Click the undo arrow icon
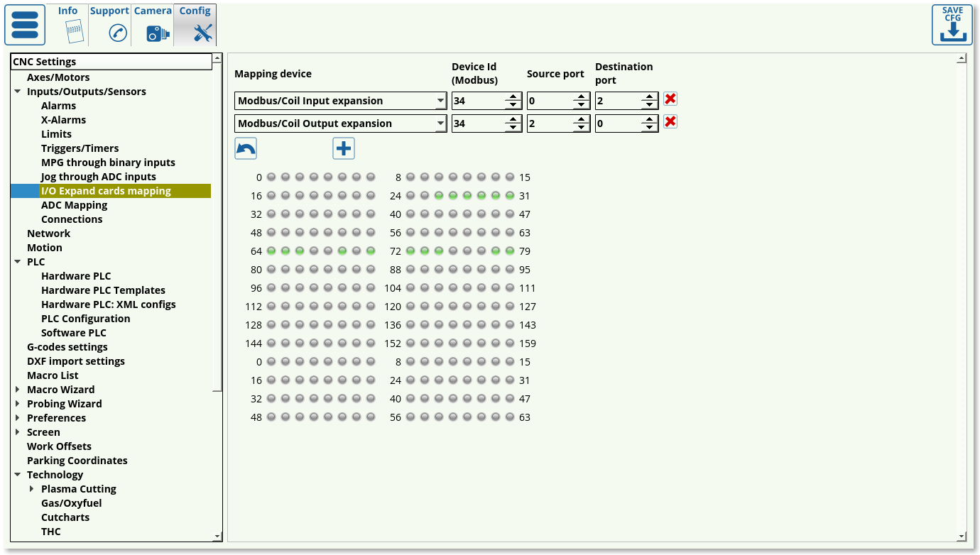980x555 pixels. tap(246, 148)
